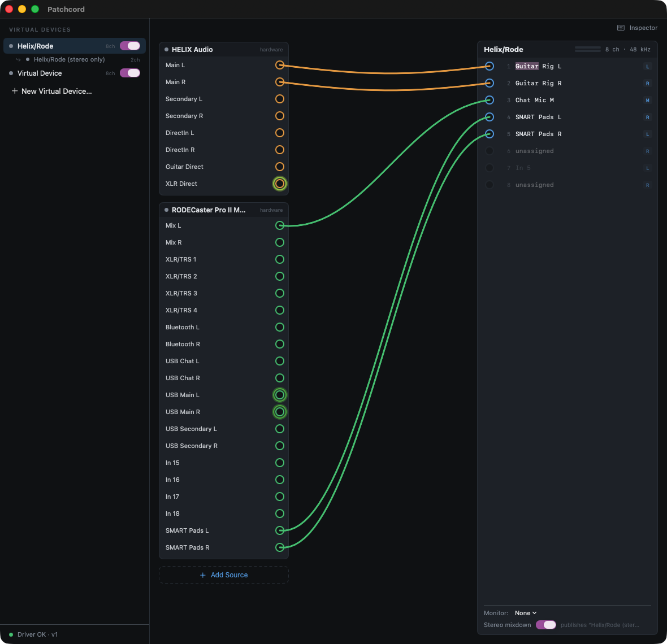Viewport: 667px width, 644px height.
Task: Click the In 18 port
Action: tap(279, 514)
